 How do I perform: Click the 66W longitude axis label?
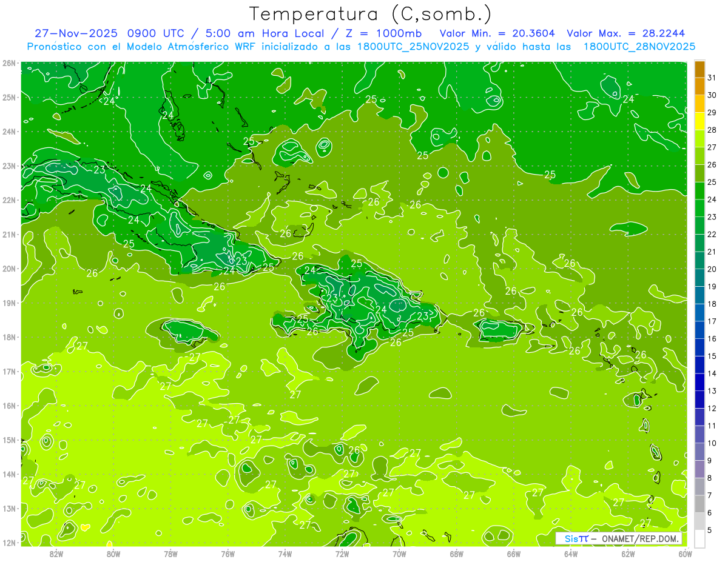[x=513, y=554]
